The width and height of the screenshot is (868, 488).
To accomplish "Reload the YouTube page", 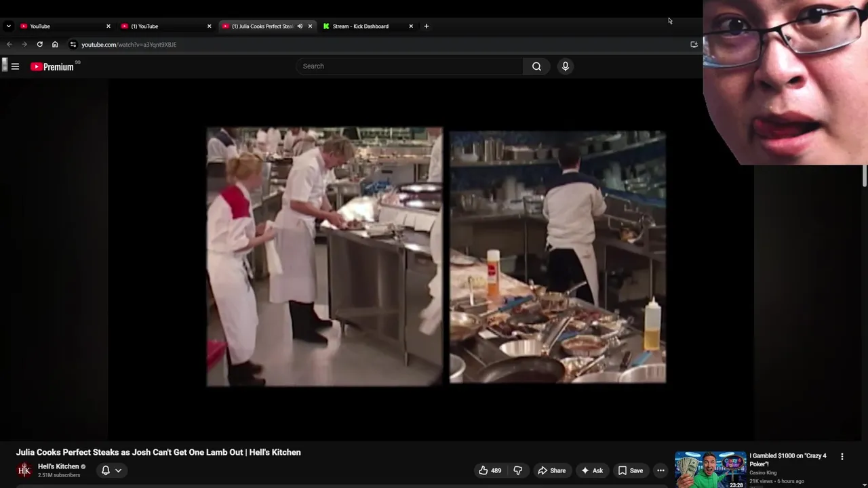I will [x=39, y=44].
